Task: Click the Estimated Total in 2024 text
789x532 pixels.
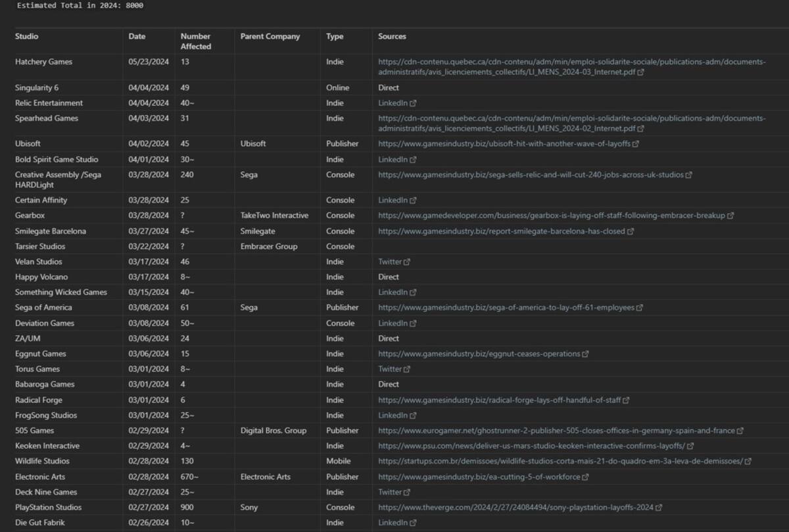Action: pos(80,6)
